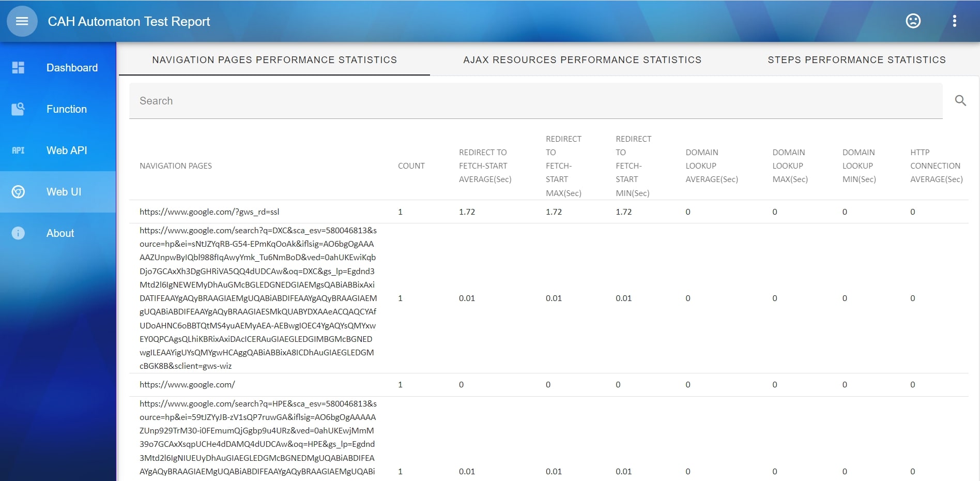This screenshot has width=980, height=481.
Task: Click the CAH Automaton Test Report title
Action: [x=129, y=21]
